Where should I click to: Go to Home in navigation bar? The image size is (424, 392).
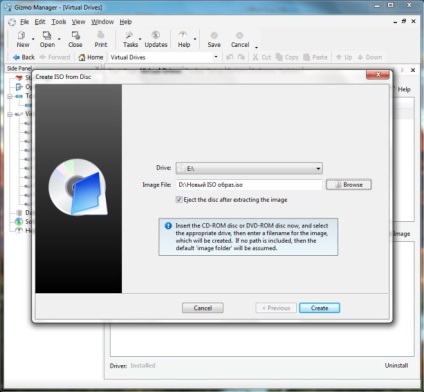tap(91, 57)
